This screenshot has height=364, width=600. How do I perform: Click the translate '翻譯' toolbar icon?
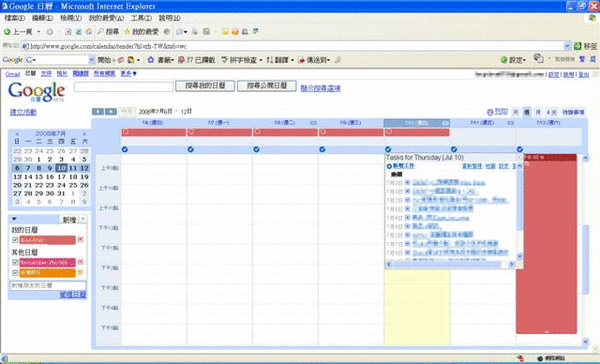[270, 60]
